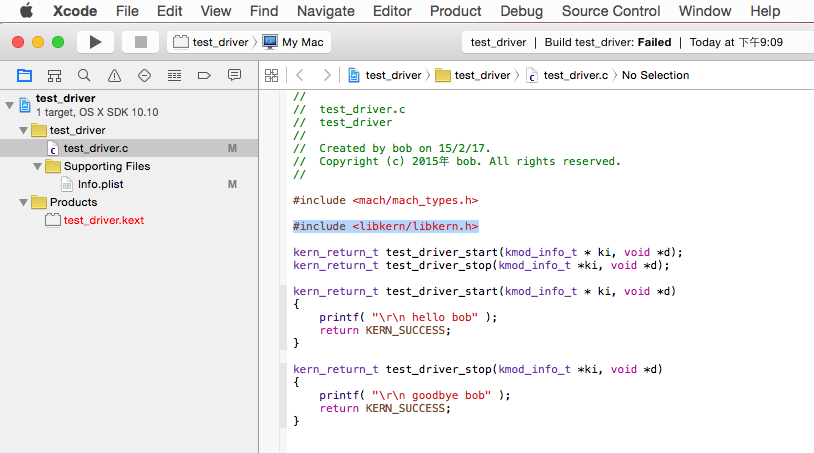Select test_driver.c in the navigator
Viewport: 814px width, 453px height.
coord(129,148)
